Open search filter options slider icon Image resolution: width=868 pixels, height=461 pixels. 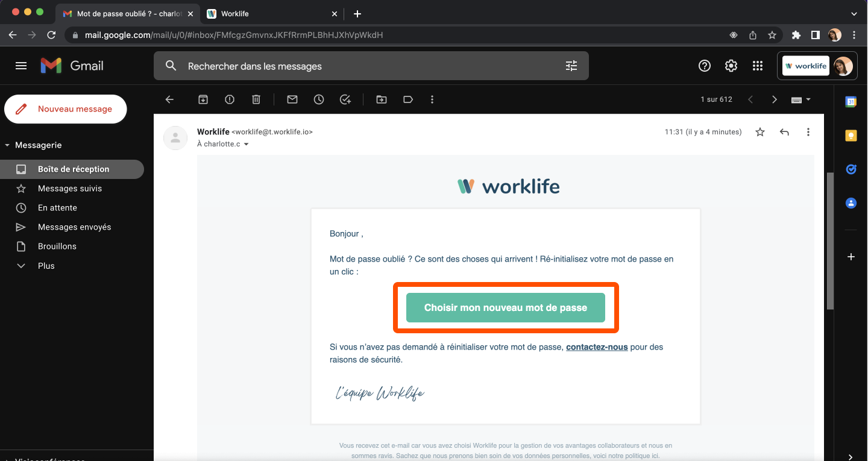pyautogui.click(x=571, y=66)
